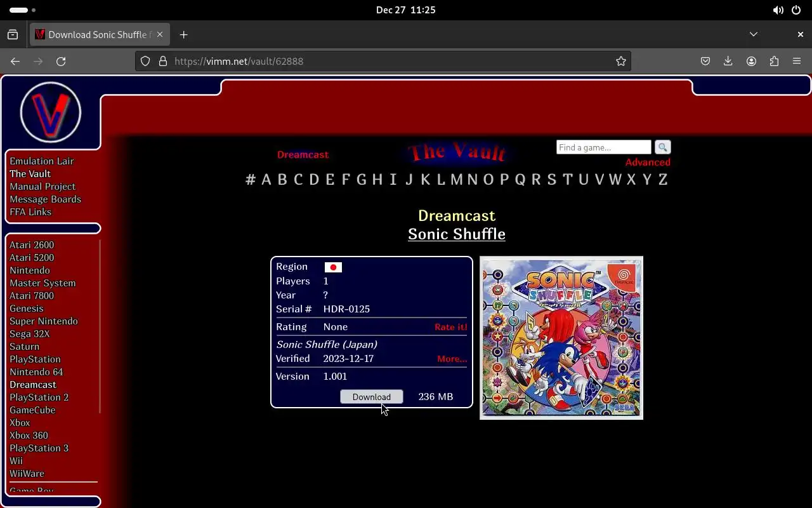Click the More... link
This screenshot has width=812, height=508.
452,359
